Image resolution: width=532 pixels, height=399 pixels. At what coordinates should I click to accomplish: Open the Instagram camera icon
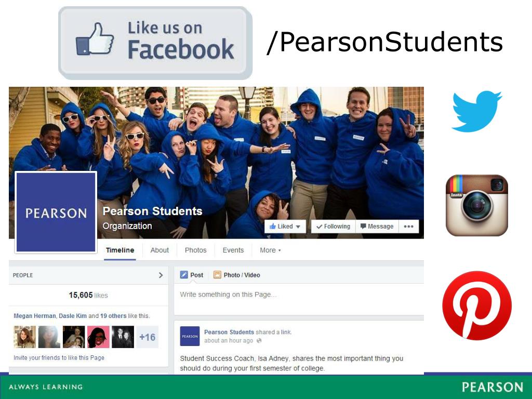coord(477,205)
